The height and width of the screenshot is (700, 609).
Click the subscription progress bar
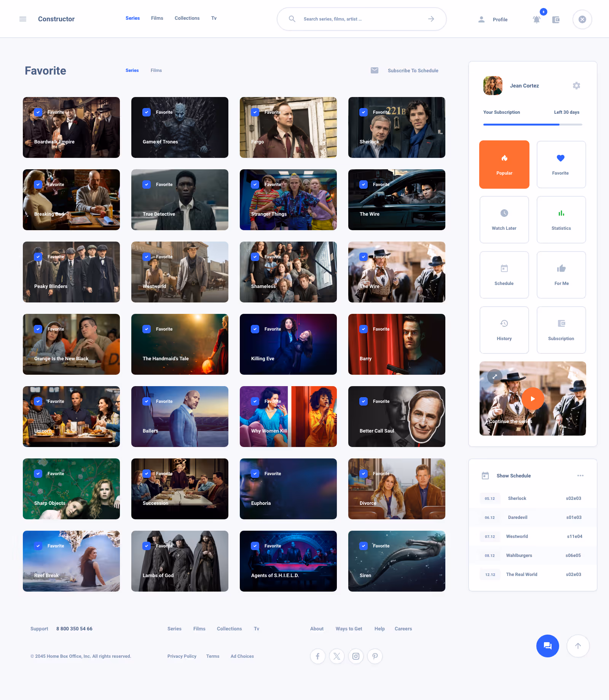[532, 124]
